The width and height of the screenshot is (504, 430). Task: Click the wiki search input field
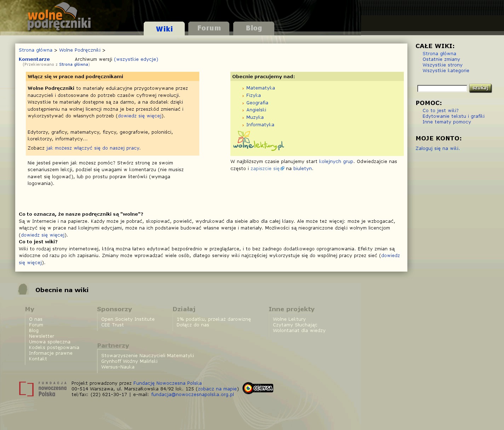[442, 88]
